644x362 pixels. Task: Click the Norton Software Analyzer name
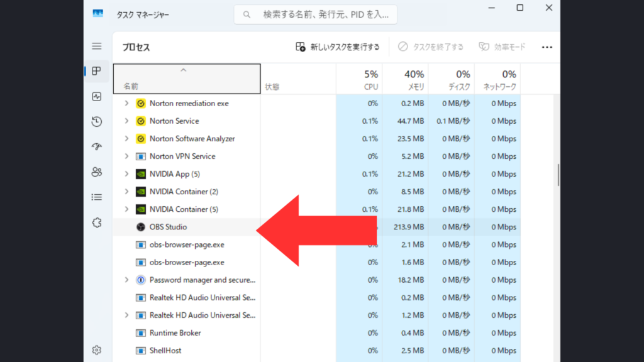[x=192, y=139]
